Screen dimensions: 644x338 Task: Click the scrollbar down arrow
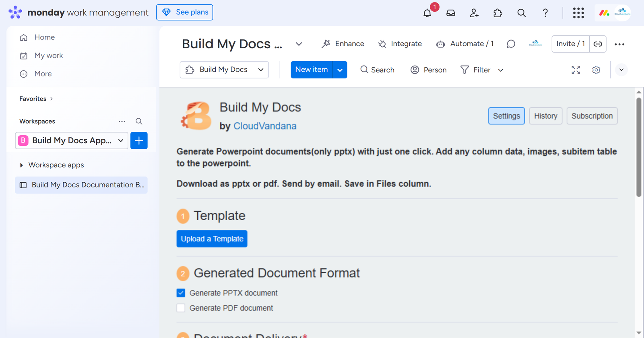pos(639,333)
